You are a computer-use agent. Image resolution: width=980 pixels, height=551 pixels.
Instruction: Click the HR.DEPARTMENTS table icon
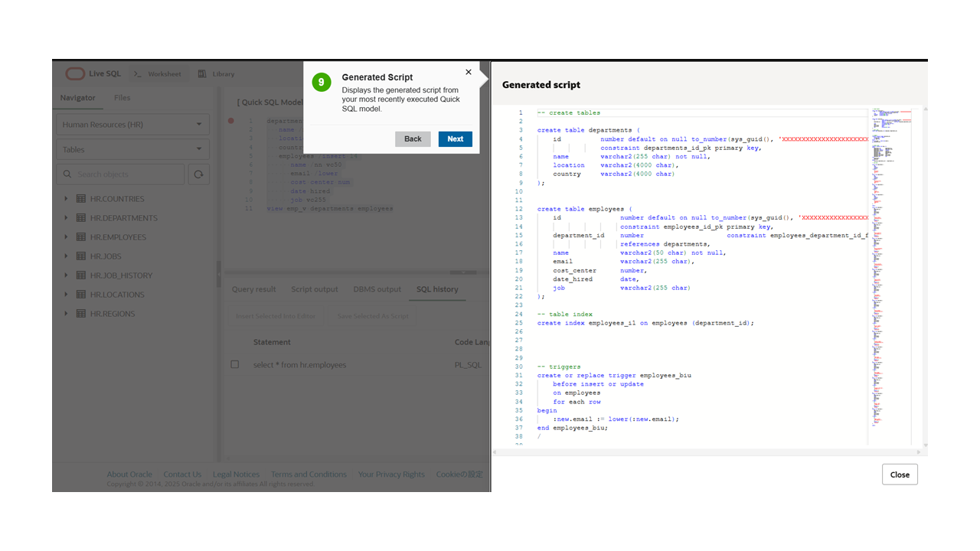point(81,218)
